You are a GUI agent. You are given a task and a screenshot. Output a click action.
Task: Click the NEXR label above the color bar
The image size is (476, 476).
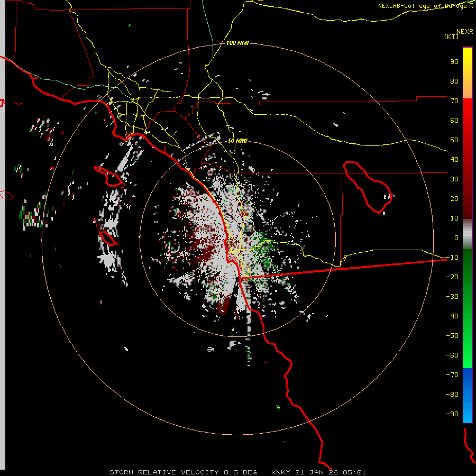pyautogui.click(x=465, y=32)
